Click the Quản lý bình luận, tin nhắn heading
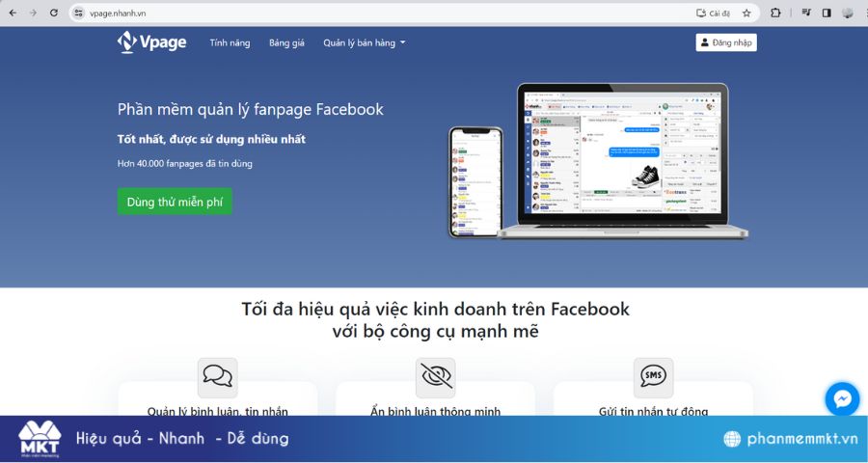This screenshot has height=463, width=868. point(218,411)
